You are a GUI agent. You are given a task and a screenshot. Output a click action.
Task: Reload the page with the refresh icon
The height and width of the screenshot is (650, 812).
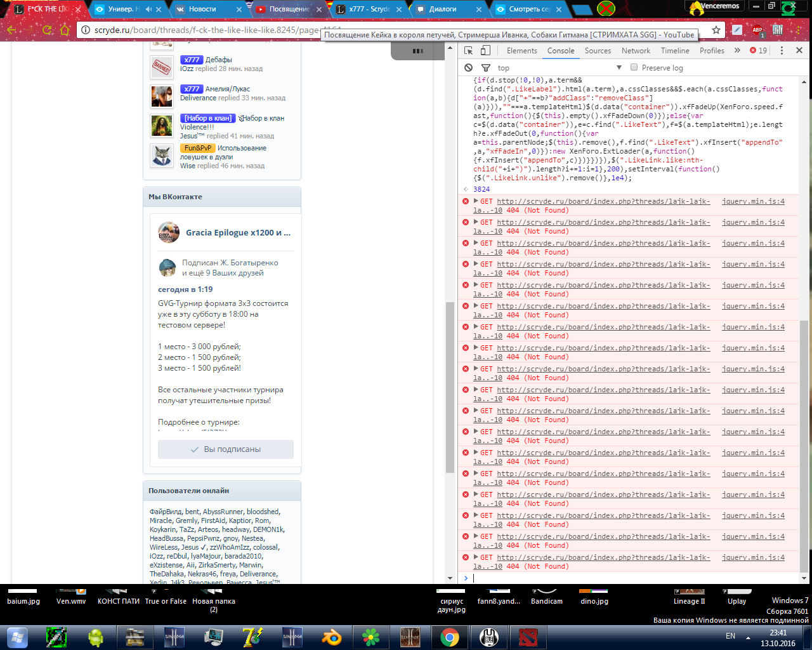(x=48, y=30)
